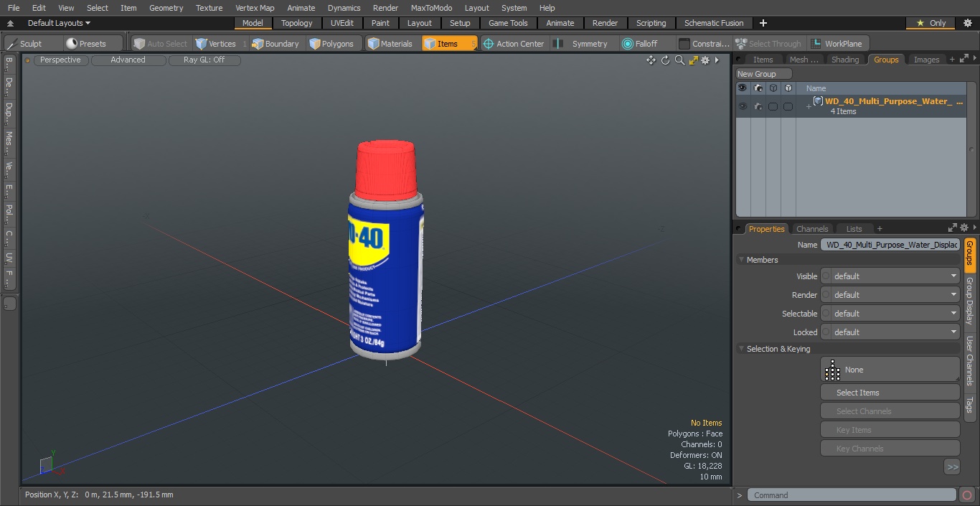Image resolution: width=980 pixels, height=506 pixels.
Task: Switch to the Shading panel tab
Action: point(844,60)
